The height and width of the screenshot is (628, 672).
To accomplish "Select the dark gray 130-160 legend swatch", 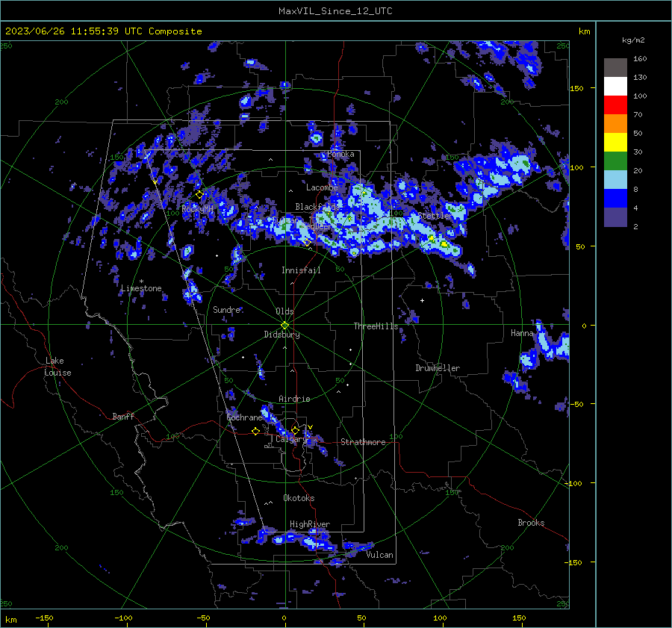I will coord(615,68).
